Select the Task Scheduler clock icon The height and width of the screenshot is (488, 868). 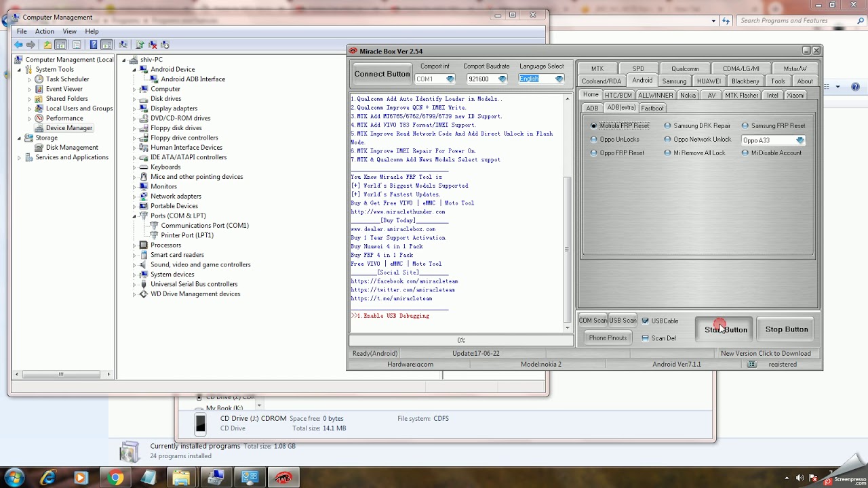(x=39, y=79)
